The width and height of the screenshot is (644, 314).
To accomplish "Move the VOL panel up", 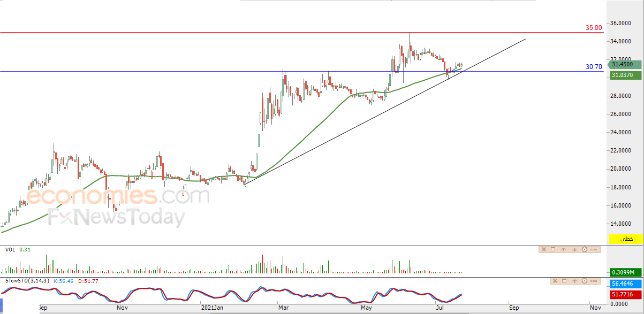I will [x=563, y=249].
